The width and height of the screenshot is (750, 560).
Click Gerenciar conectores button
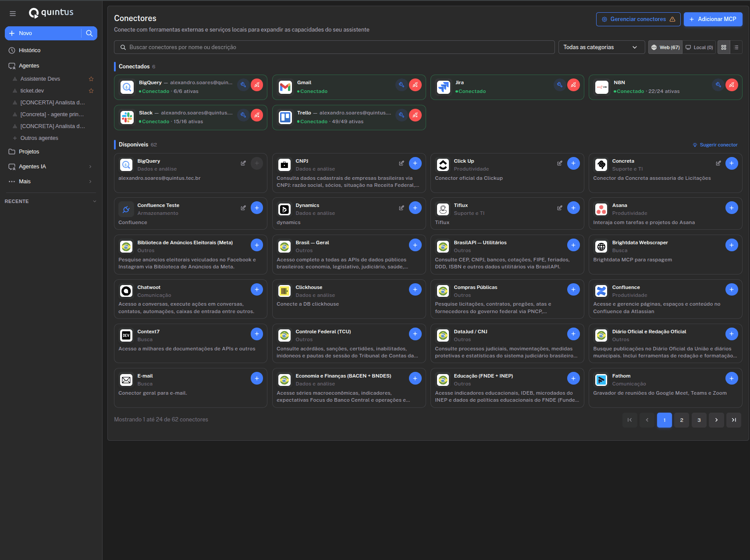point(638,19)
